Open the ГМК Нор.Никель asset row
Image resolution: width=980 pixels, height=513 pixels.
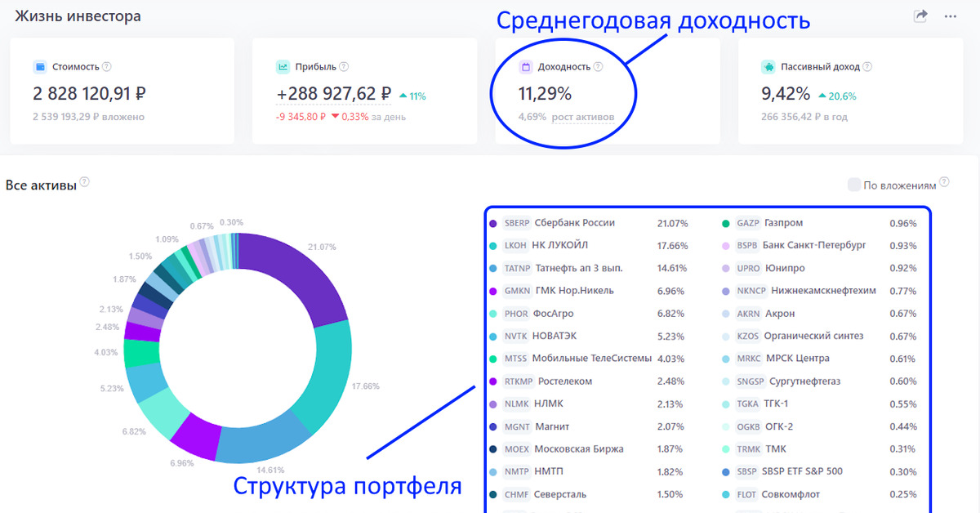click(589, 291)
